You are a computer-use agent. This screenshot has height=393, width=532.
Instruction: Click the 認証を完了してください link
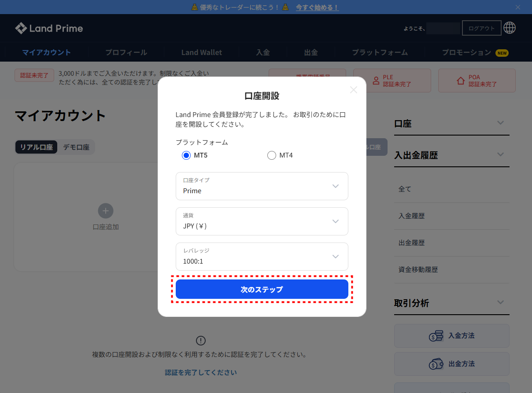[201, 373]
